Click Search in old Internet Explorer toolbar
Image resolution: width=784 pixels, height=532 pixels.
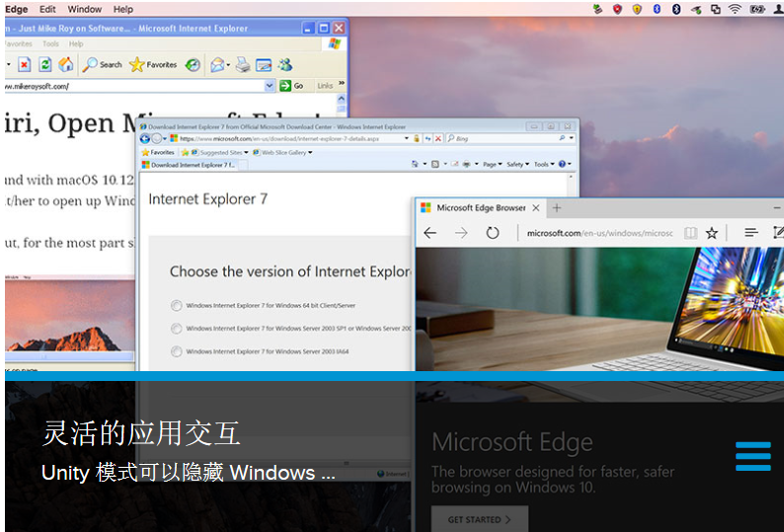pos(103,64)
